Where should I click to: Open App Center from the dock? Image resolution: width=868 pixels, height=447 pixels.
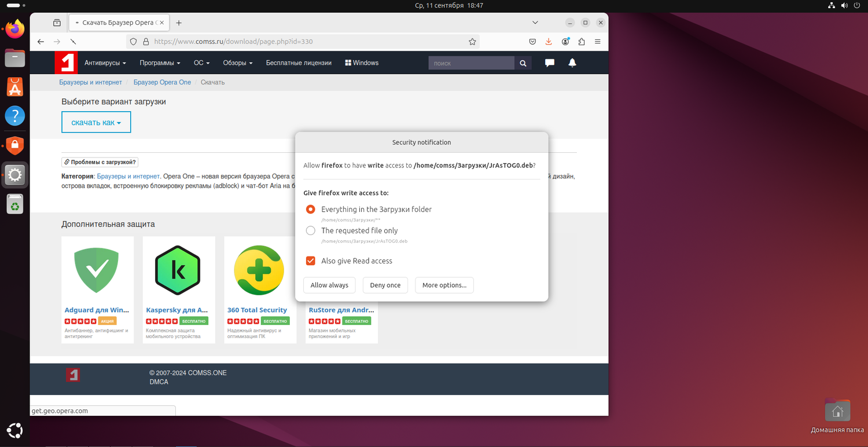15,87
